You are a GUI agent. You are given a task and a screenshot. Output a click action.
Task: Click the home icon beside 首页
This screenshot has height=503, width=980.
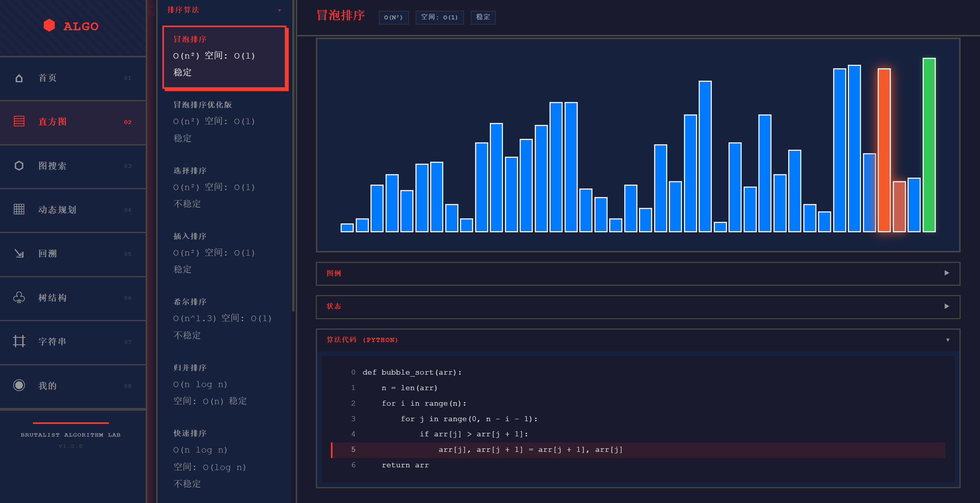tap(19, 78)
